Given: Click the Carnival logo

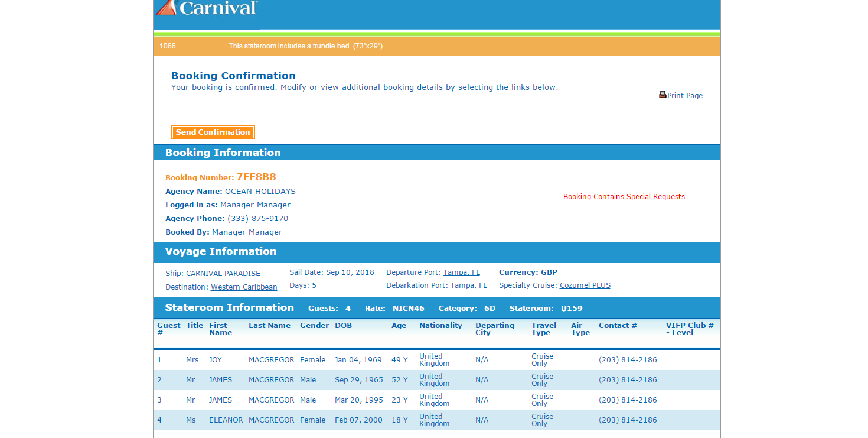Looking at the screenshot, I should [206, 8].
